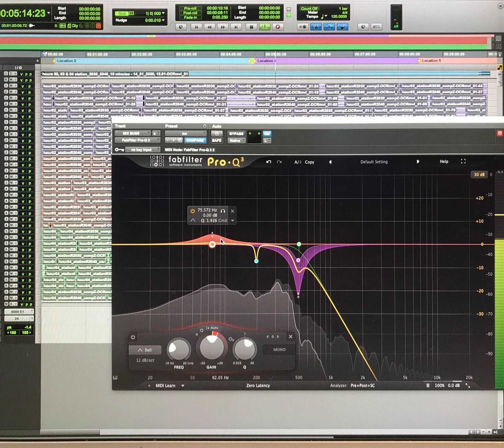504x448 pixels.
Task: Open the Bell filter shape dropdown
Action: [x=145, y=350]
